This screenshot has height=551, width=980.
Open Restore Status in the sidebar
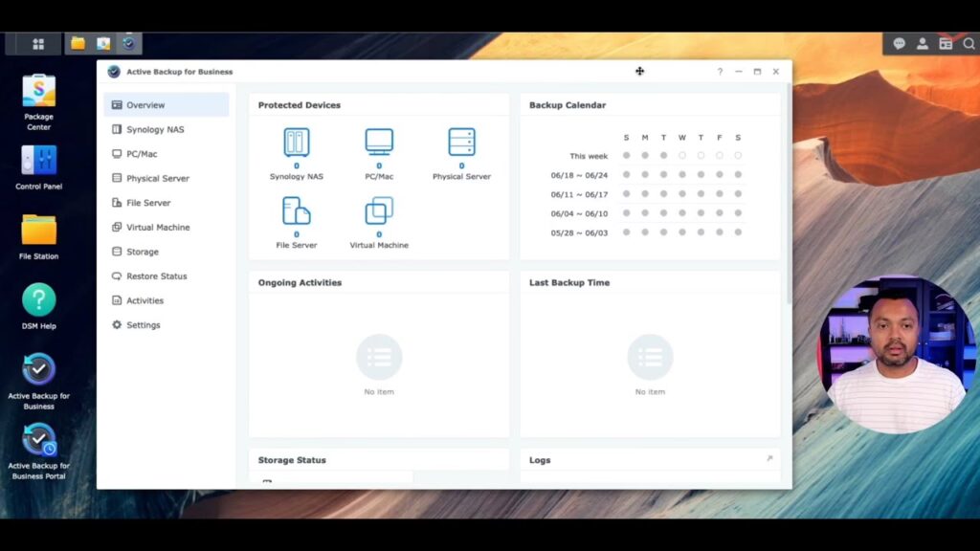pos(156,276)
